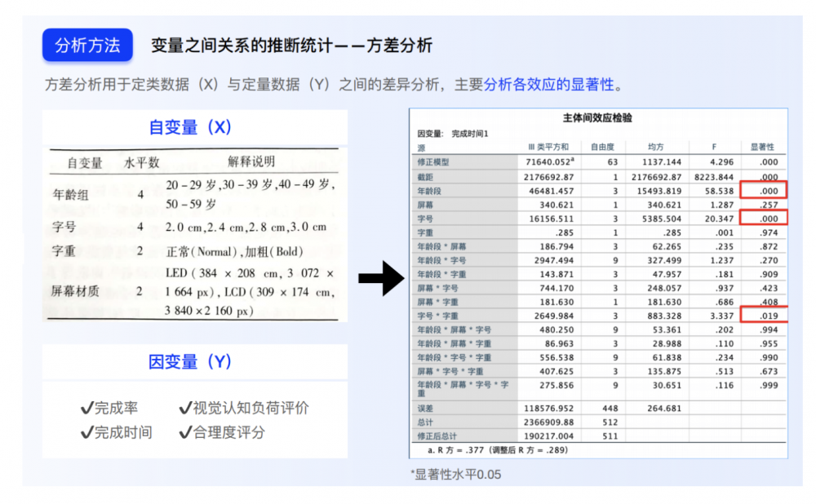Click the 修正模型 row label
The height and width of the screenshot is (504, 816).
tap(433, 161)
